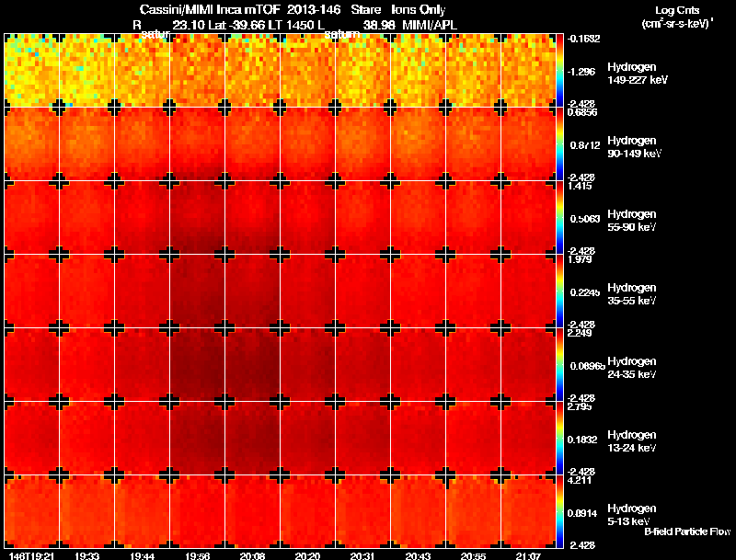This screenshot has width=736, height=560.
Task: Select the 13-24 keV image at 20:20
Action: point(307,439)
